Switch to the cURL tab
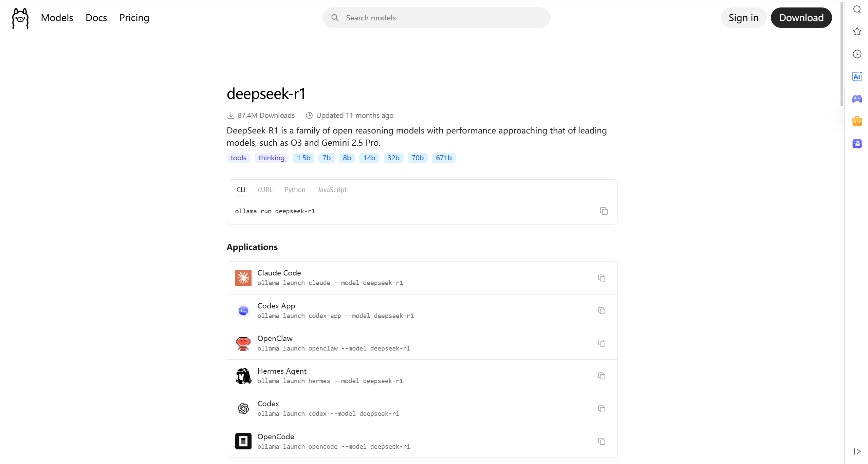The width and height of the screenshot is (868, 464). (265, 190)
